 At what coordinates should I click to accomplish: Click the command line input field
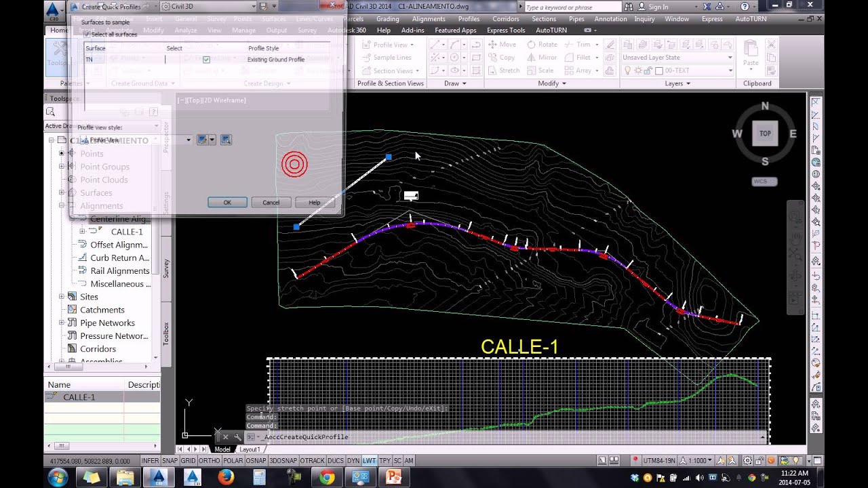click(x=509, y=437)
